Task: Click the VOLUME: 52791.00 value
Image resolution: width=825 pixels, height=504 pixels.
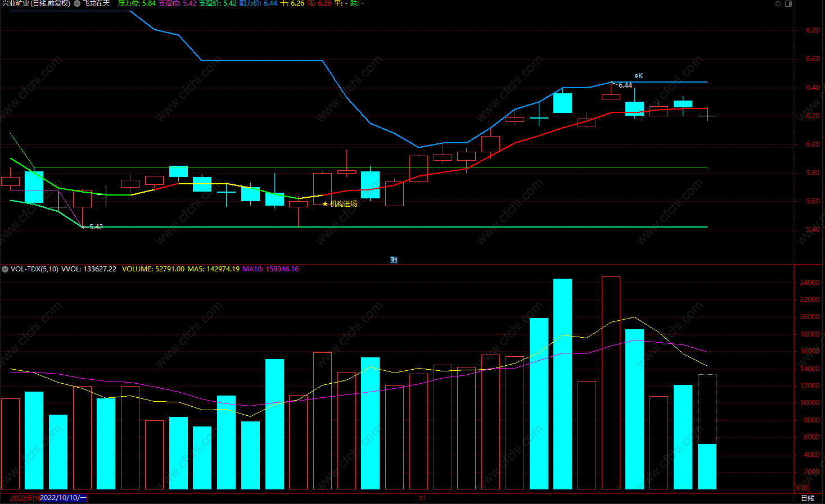Action: 153,269
